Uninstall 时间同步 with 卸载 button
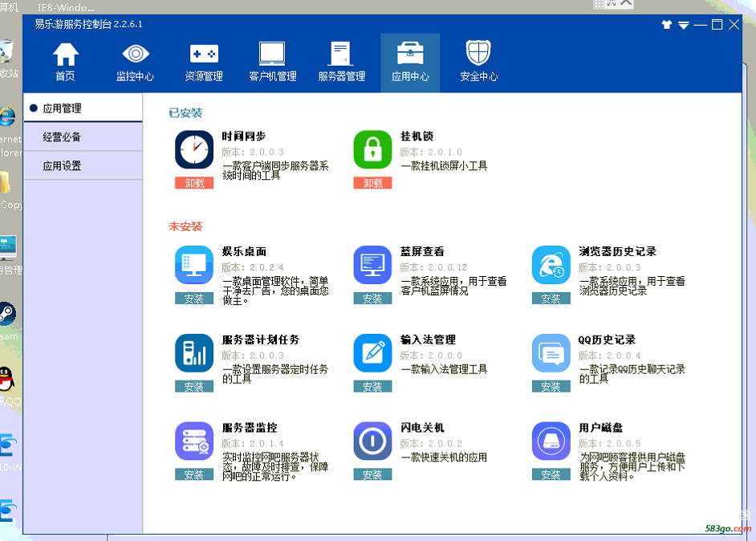This screenshot has width=756, height=541. pos(194,183)
